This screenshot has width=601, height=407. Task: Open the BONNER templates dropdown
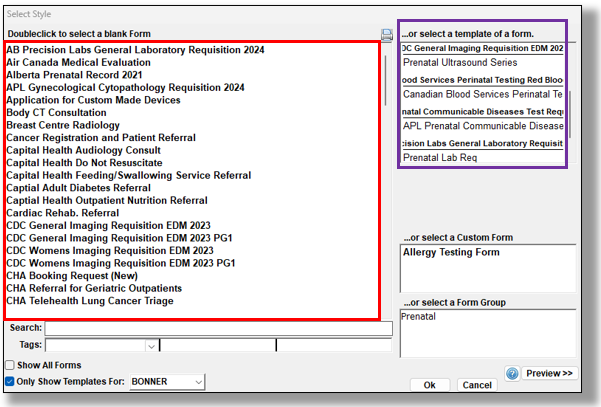pyautogui.click(x=167, y=382)
